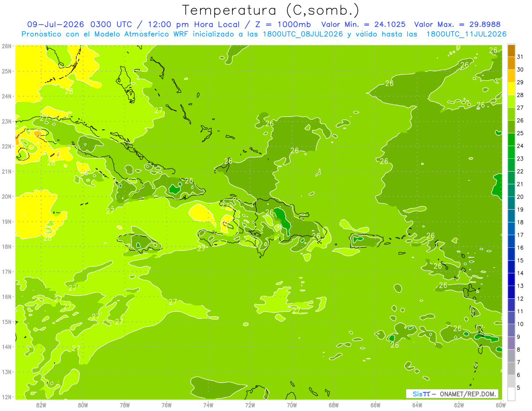The width and height of the screenshot is (532, 411).
Task: Click the 17N latitude axis label
Action: (7, 272)
